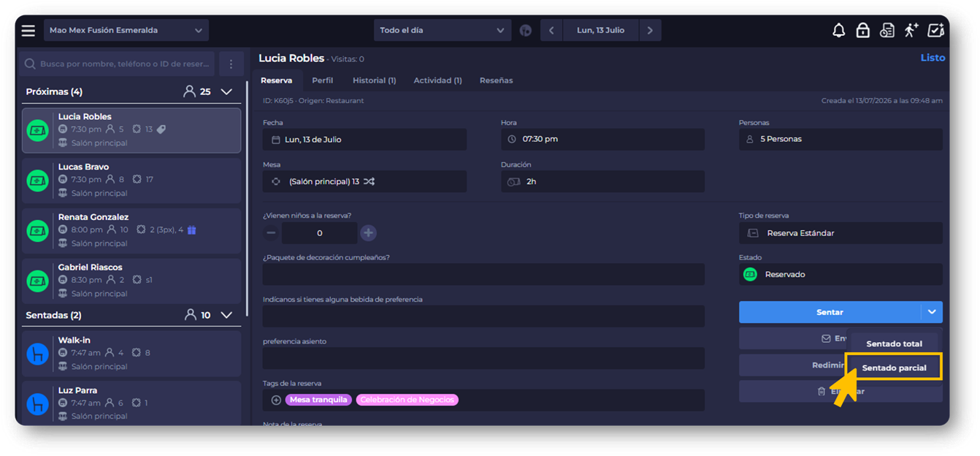Open the Reseñas tab

point(496,80)
